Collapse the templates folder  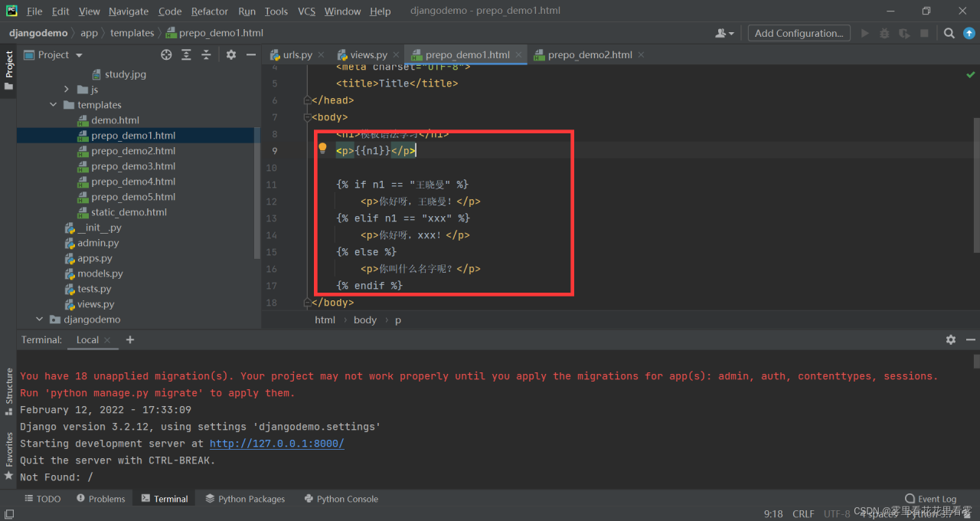coord(54,105)
